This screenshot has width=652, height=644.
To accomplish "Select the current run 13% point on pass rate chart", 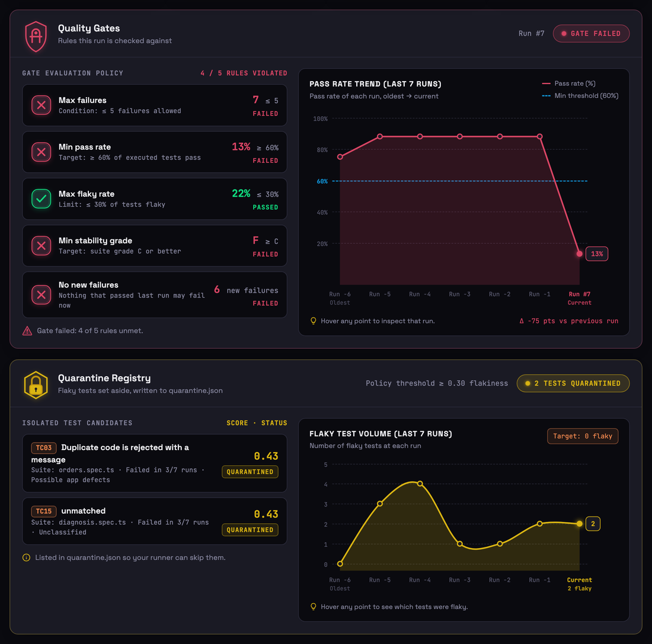I will 579,254.
